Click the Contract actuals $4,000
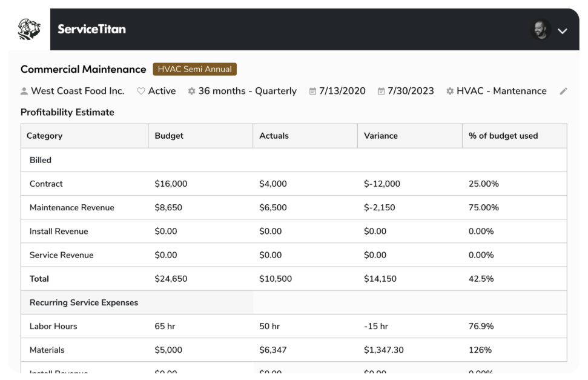Image resolution: width=588 pixels, height=380 pixels. point(273,184)
